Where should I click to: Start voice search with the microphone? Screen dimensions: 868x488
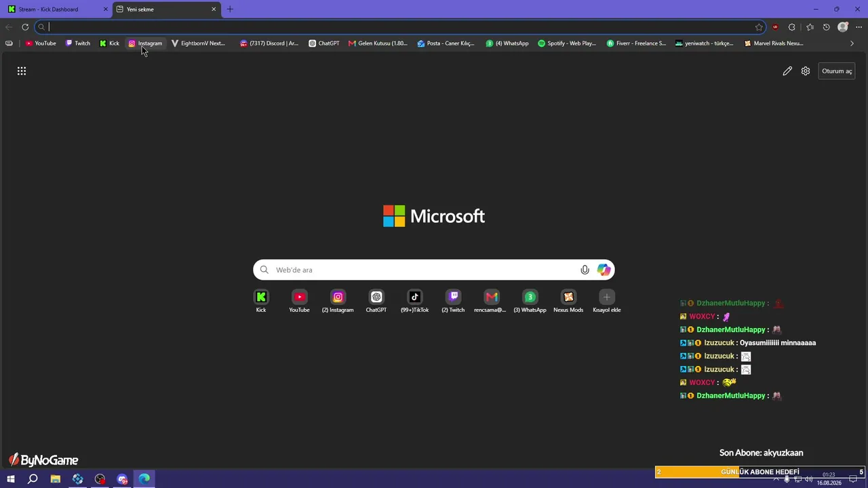(585, 270)
